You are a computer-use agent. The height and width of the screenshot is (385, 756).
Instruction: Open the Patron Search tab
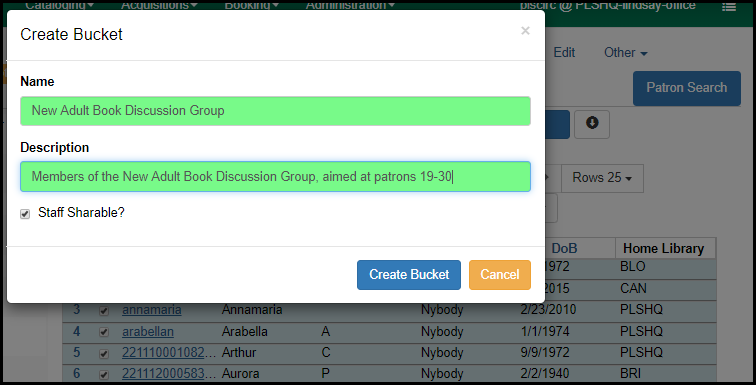coord(687,88)
